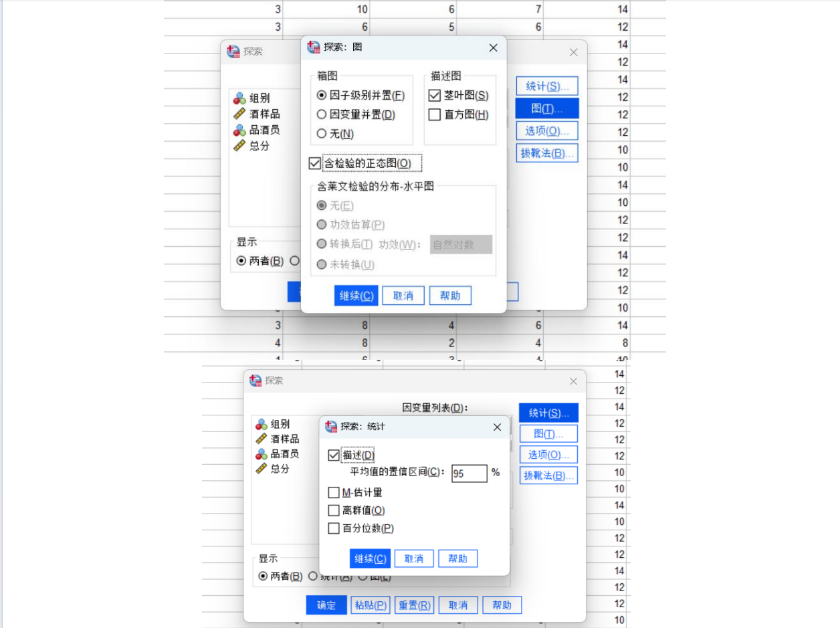Choose 因子级别并置(F) boxplot option
Viewport: 840px width, 628px height.
(321, 96)
